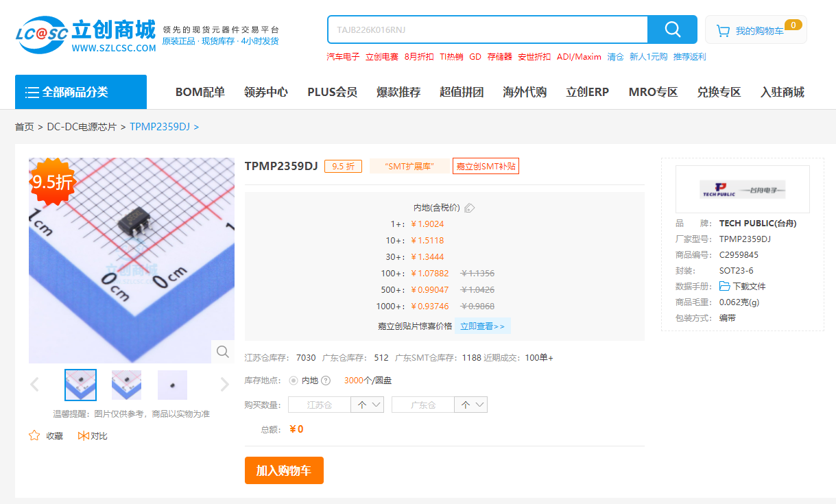Open 领券中心

tap(266, 92)
